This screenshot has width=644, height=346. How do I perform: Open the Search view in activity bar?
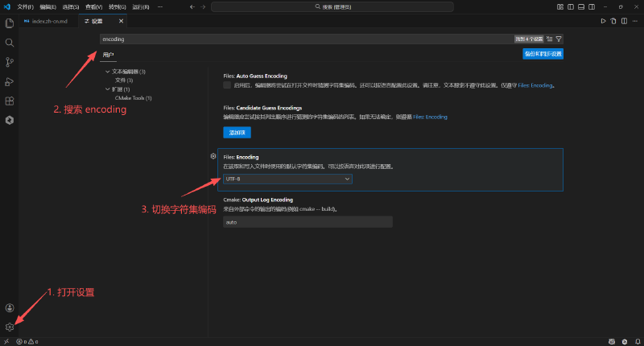(x=10, y=43)
